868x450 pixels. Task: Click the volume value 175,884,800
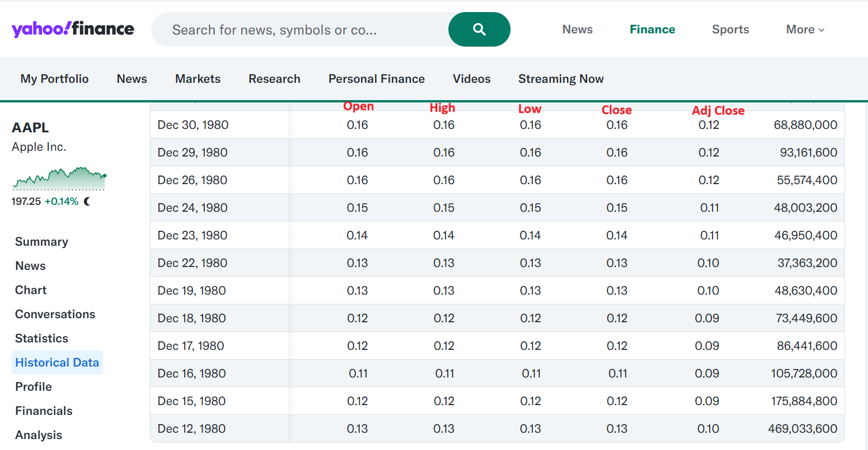(x=804, y=401)
